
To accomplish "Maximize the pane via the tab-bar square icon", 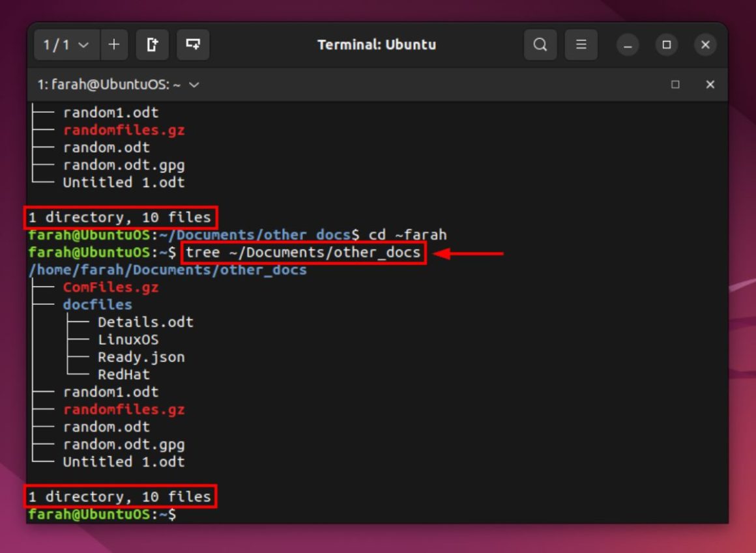I will click(675, 85).
